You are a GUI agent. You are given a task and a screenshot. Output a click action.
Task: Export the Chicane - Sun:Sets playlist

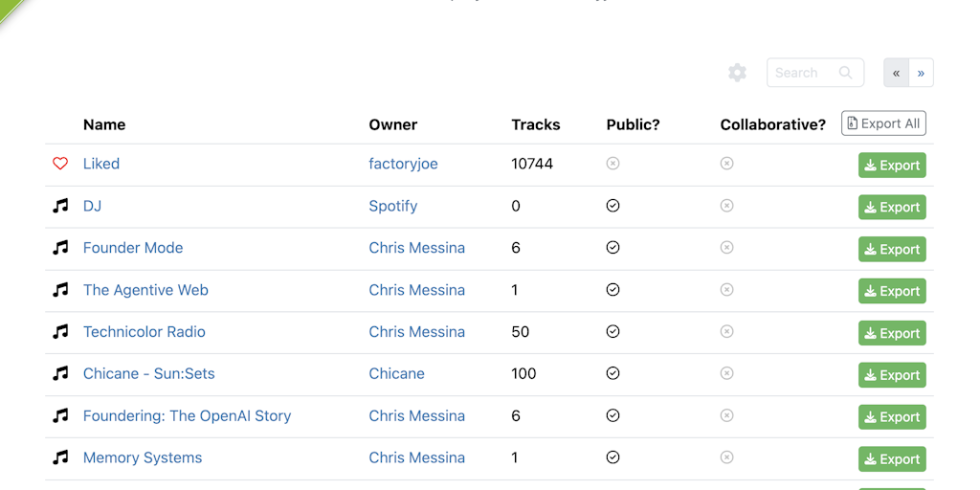click(x=892, y=375)
